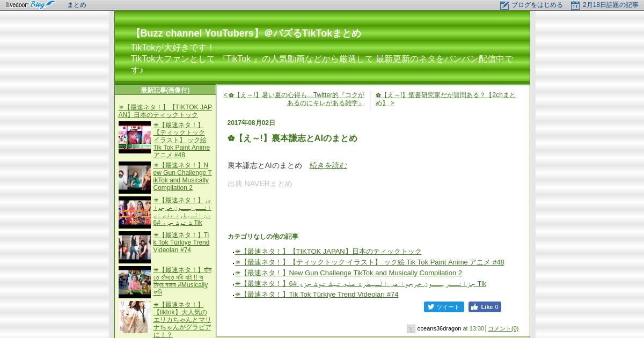The image size is (644, 338).
Task: Open sidebar thumbnail for #Musically Bengali video
Action: [x=135, y=282]
